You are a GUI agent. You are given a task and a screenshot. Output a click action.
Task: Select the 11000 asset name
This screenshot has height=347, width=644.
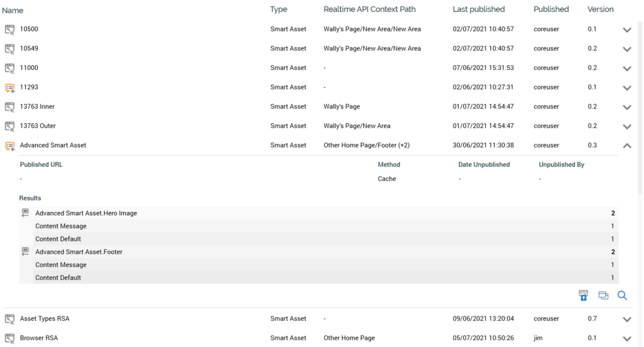point(29,68)
